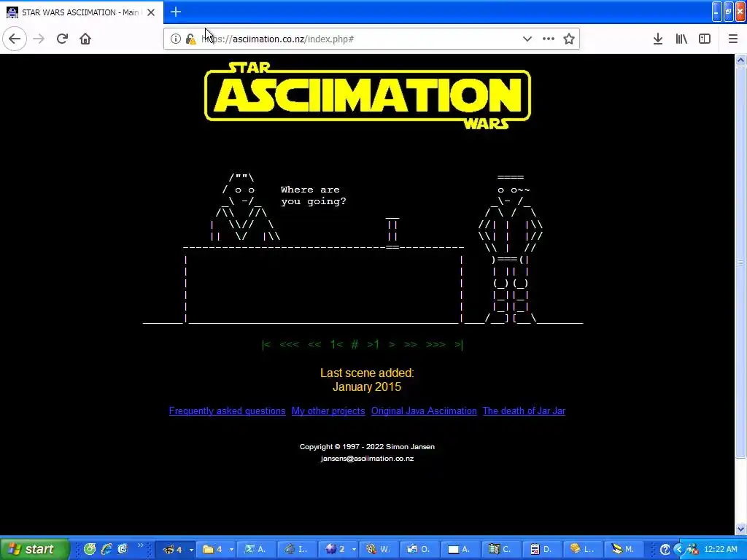Screen dimensions: 747x560
Task: Open the Frequently asked questions link
Action: coord(228,411)
